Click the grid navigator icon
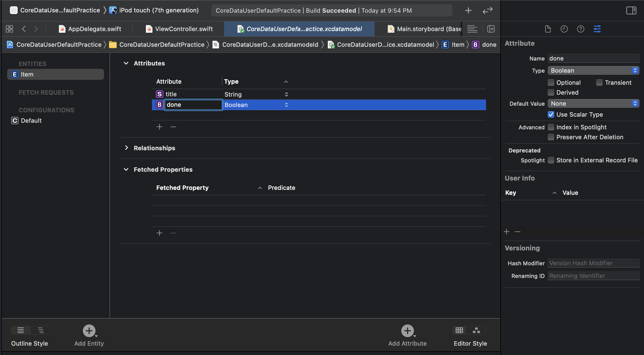 tap(9, 29)
